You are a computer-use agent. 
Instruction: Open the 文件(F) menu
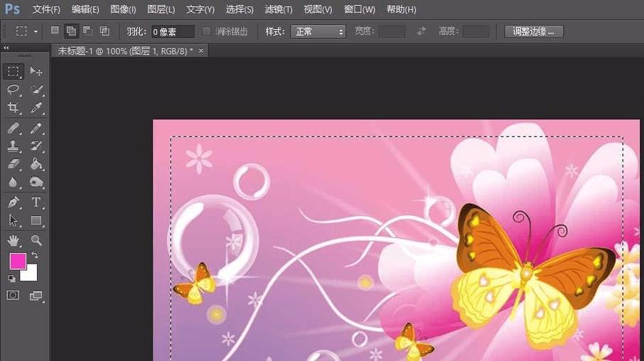46,9
